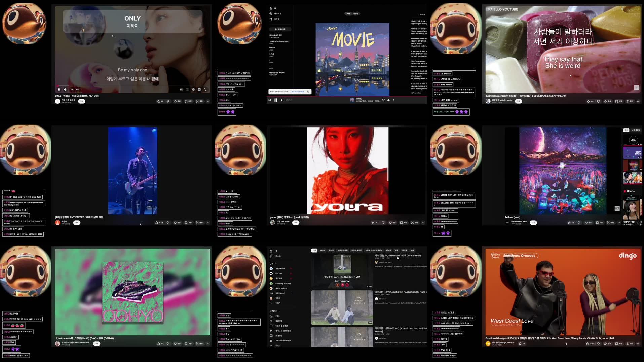Open the 보관함 (Library) icon in YouTube Music sidebar
Viewport: 644px width, 362px height.
[271, 19]
